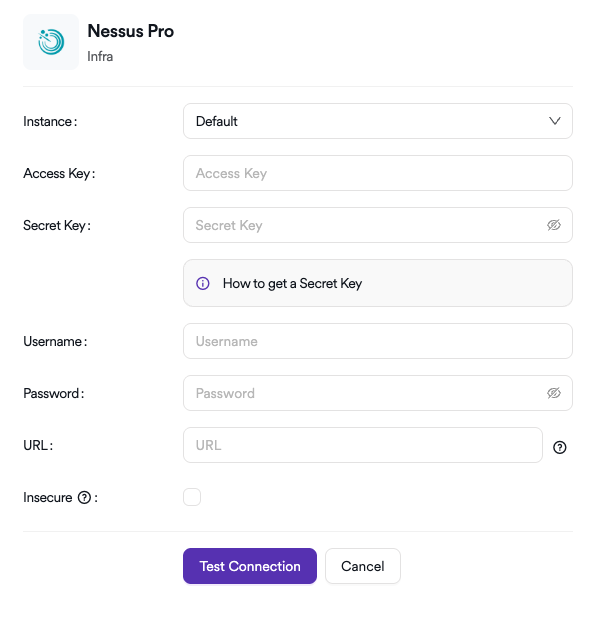Select the Username text box

[377, 341]
